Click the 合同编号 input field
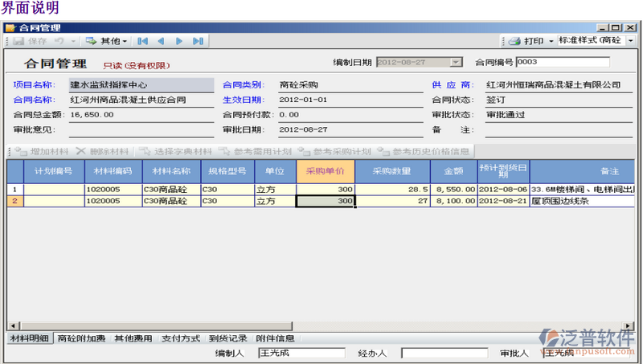 562,62
